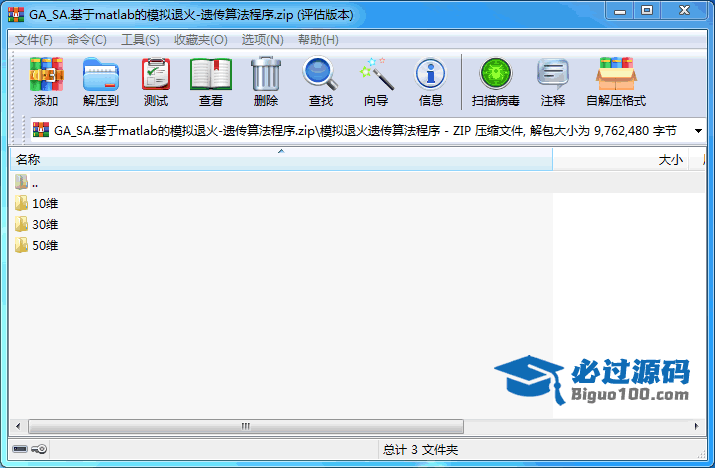This screenshot has height=468, width=715.
Task: Open the 收藏夹(O) menu
Action: pos(200,40)
